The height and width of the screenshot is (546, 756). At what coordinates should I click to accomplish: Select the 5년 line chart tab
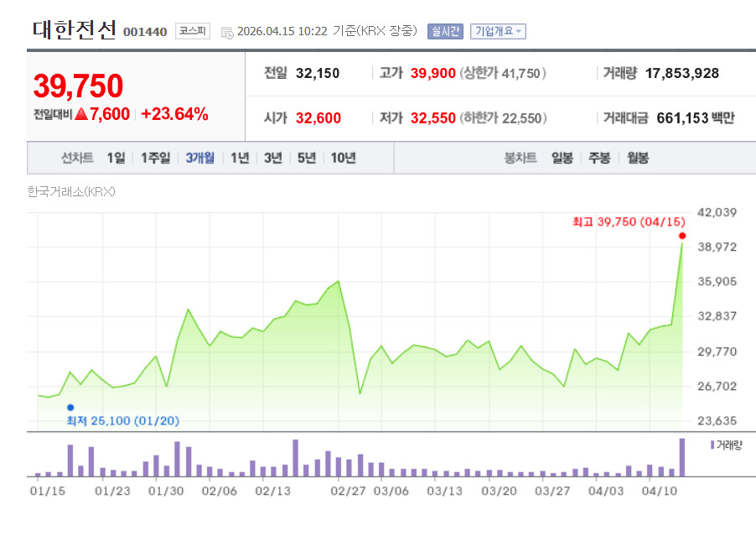tap(306, 158)
